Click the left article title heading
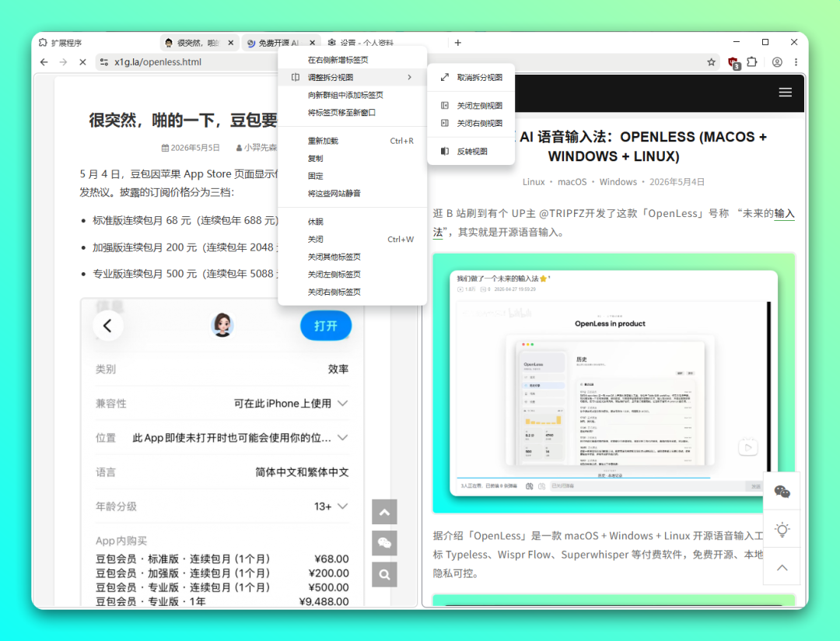Image resolution: width=840 pixels, height=641 pixels. (x=184, y=120)
